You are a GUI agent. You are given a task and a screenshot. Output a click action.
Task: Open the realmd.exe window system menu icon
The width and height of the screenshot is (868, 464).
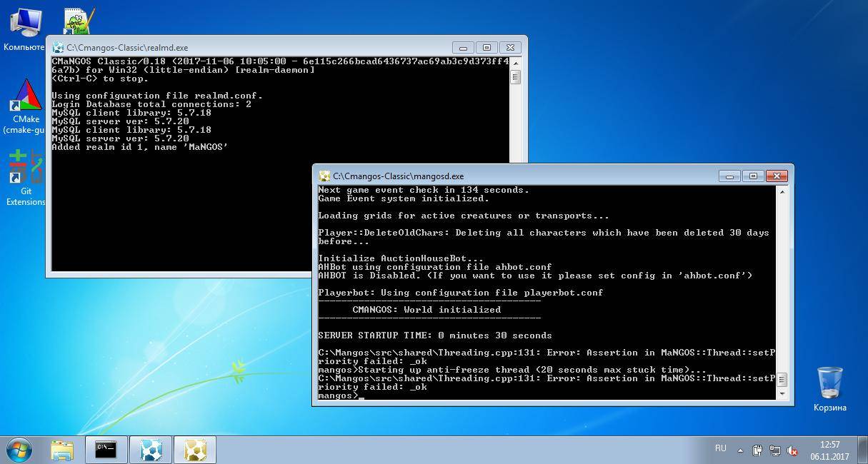(x=59, y=48)
